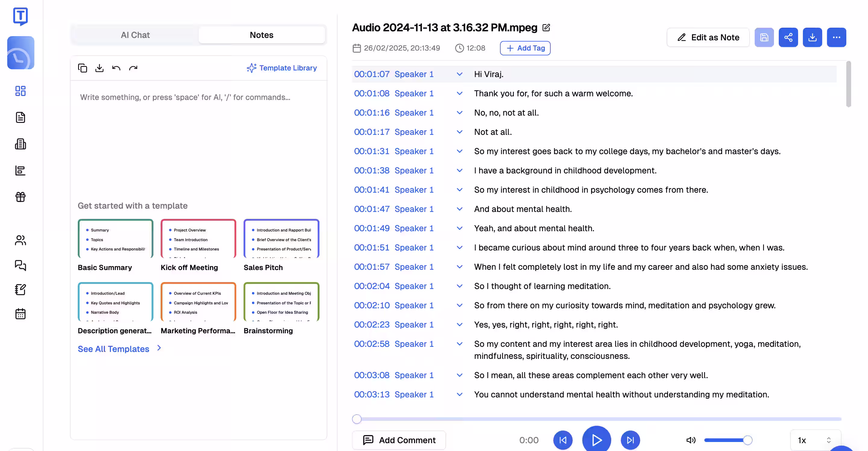Image resolution: width=868 pixels, height=451 pixels.
Task: Click the audio progress seek bar
Action: click(x=597, y=419)
